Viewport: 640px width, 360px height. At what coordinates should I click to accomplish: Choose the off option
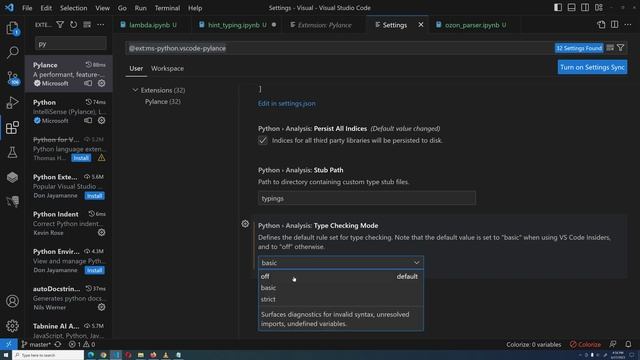click(x=341, y=276)
